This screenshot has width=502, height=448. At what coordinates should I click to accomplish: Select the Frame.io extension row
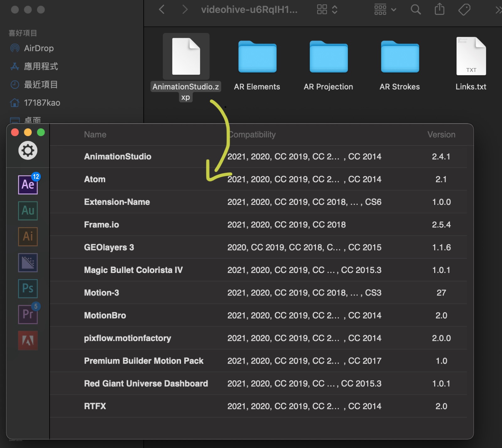(x=258, y=225)
